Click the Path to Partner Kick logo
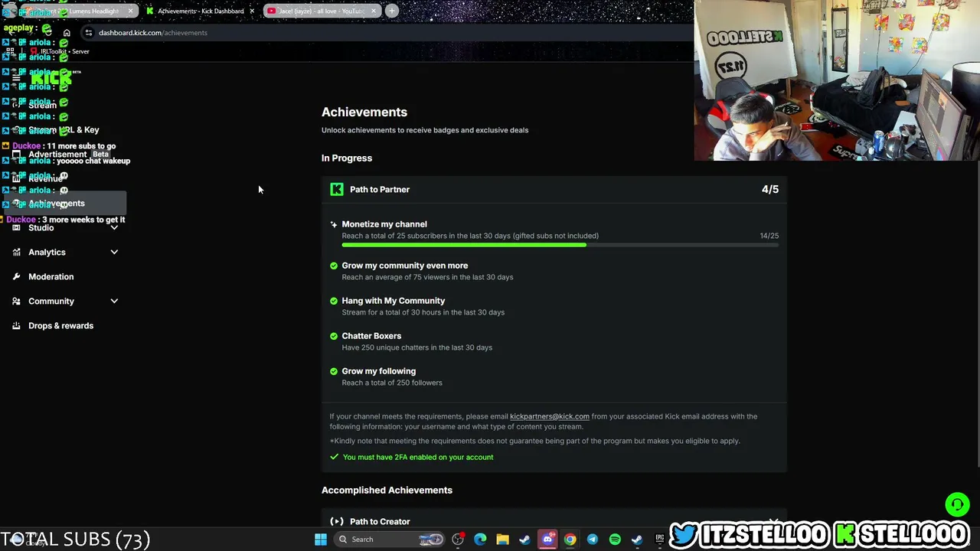This screenshot has height=551, width=980. (x=337, y=190)
